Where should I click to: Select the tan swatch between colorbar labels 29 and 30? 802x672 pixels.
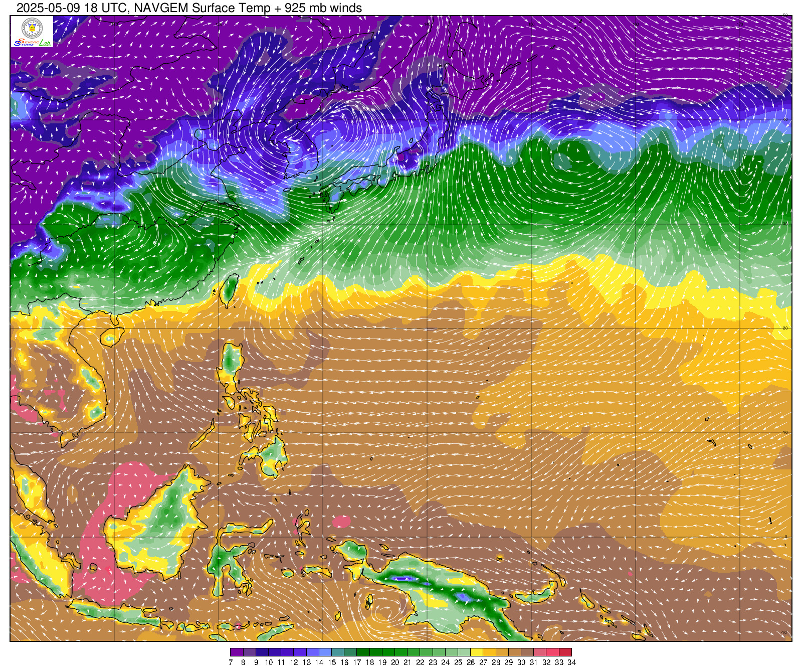[x=515, y=652]
